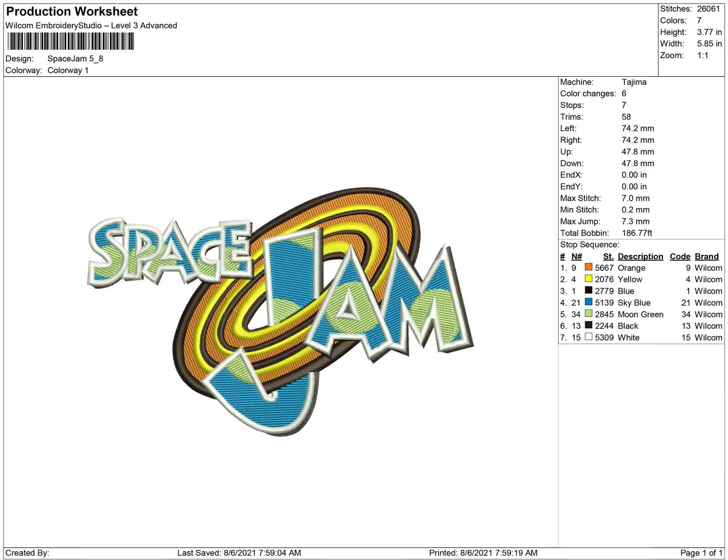Image resolution: width=728 pixels, height=560 pixels.
Task: Click the barcode under the worksheet title
Action: tap(71, 41)
